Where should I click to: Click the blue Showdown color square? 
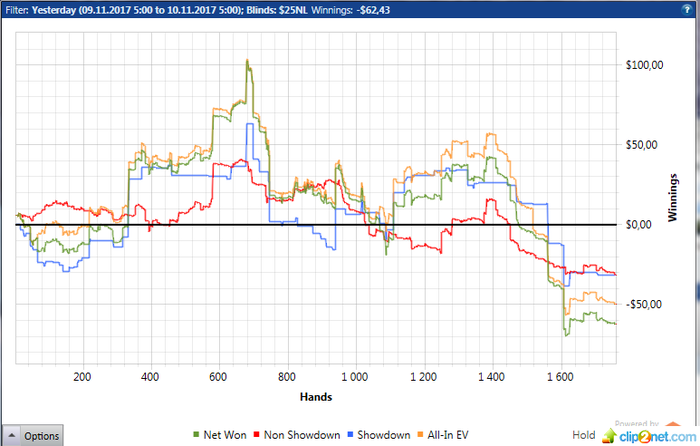point(350,435)
